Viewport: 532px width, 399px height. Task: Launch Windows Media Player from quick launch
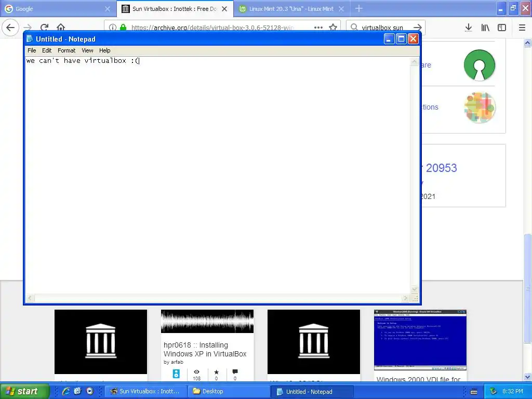click(89, 392)
